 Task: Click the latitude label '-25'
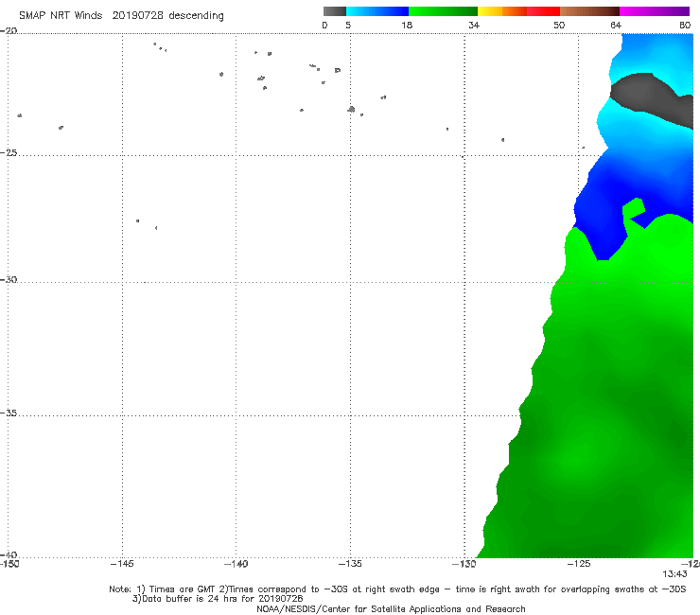[9, 152]
